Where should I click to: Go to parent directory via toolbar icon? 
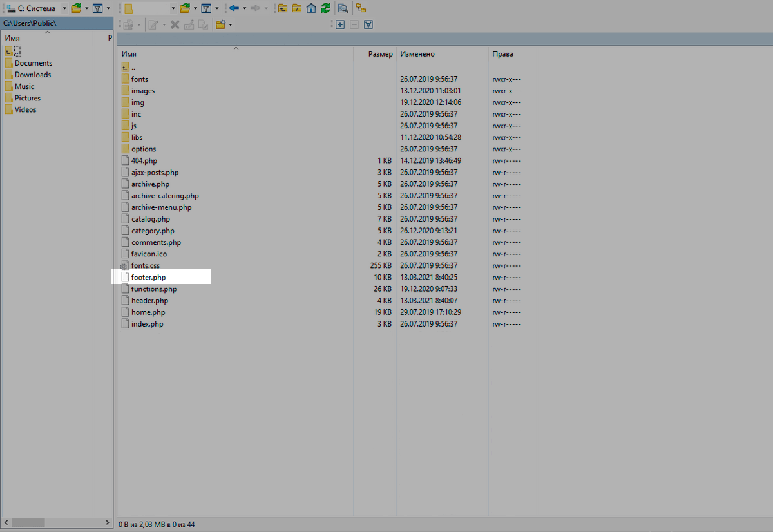282,8
